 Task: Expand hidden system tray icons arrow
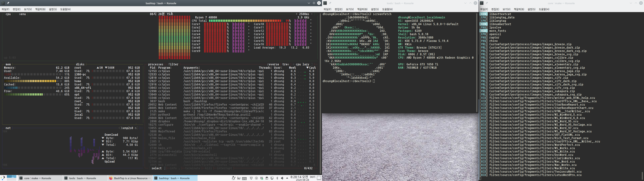(x=287, y=178)
